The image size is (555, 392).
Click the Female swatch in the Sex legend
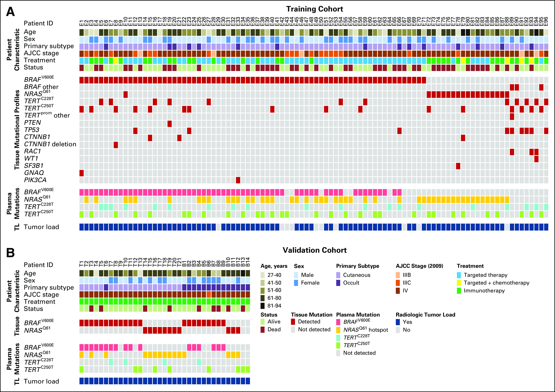coord(296,283)
